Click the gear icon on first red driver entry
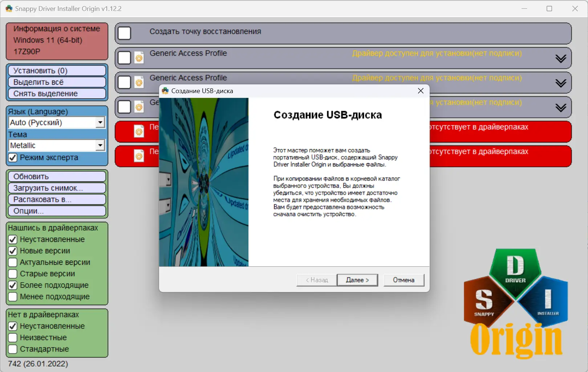588x372 pixels. (139, 131)
